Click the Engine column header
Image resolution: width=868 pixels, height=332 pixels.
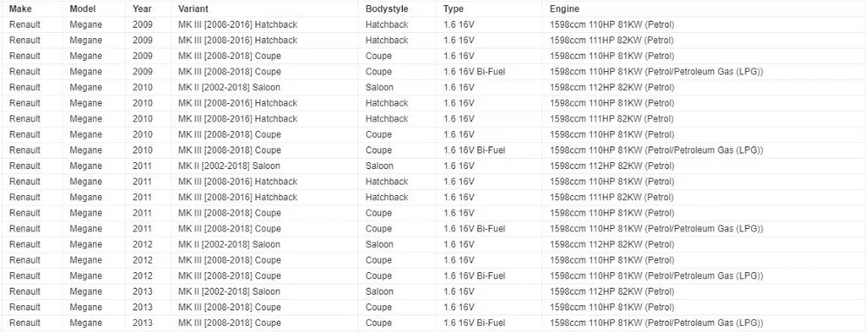coord(564,9)
